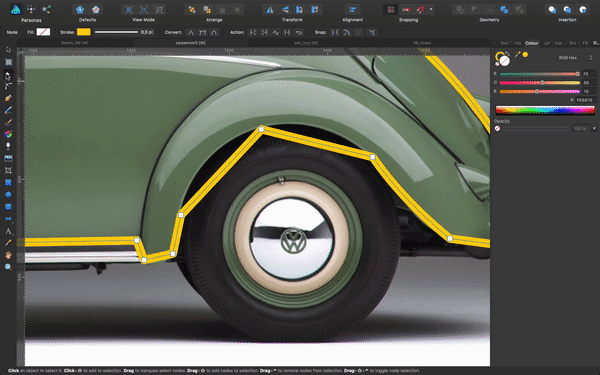Click the Synchronise Defaults icon
This screenshot has width=600, height=375.
pyautogui.click(x=80, y=10)
